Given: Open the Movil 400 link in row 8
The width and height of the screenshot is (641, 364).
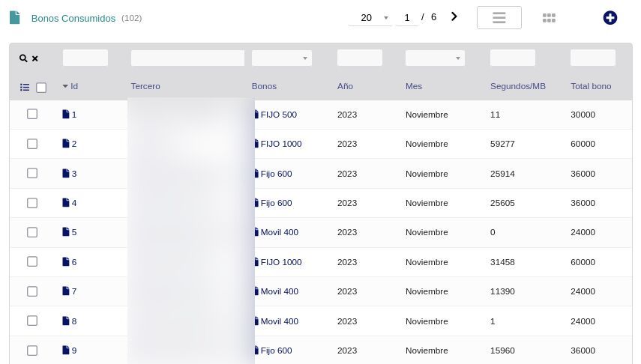Looking at the screenshot, I should [x=279, y=321].
